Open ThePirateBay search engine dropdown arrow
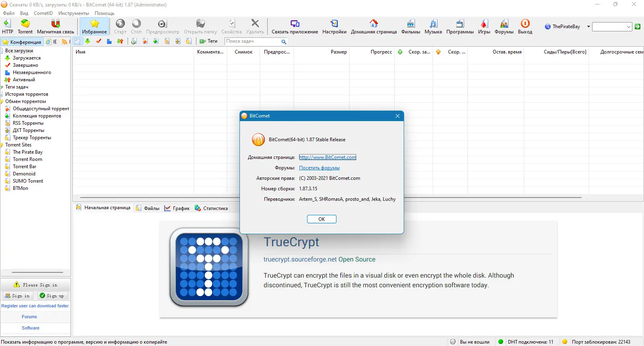The image size is (644, 346). click(588, 27)
